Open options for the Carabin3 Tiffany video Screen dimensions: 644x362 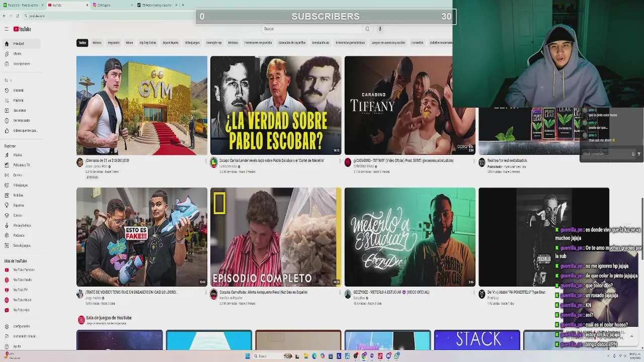coord(473,161)
